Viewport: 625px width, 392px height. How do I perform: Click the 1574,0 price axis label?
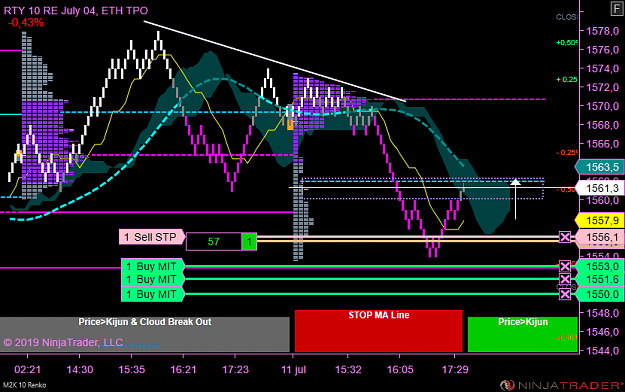pos(602,68)
